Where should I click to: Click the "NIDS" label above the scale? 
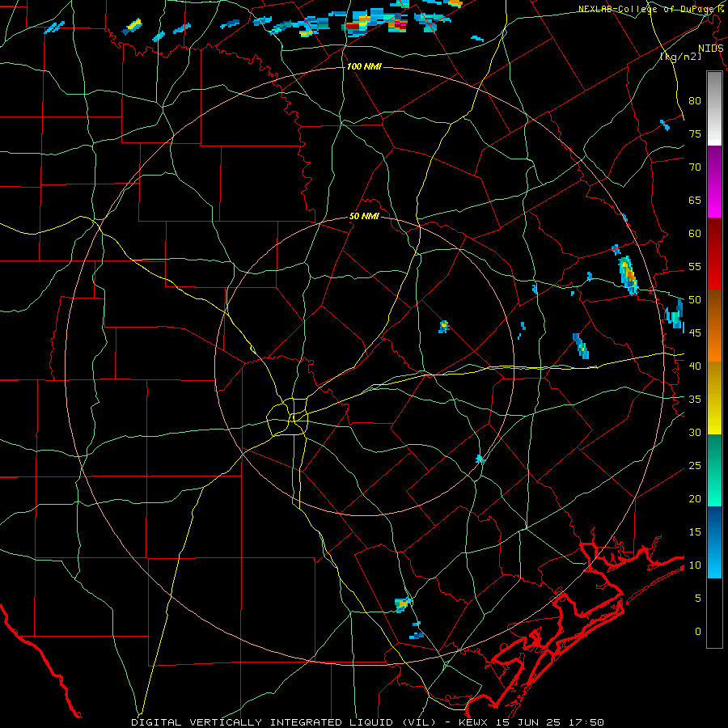click(710, 49)
